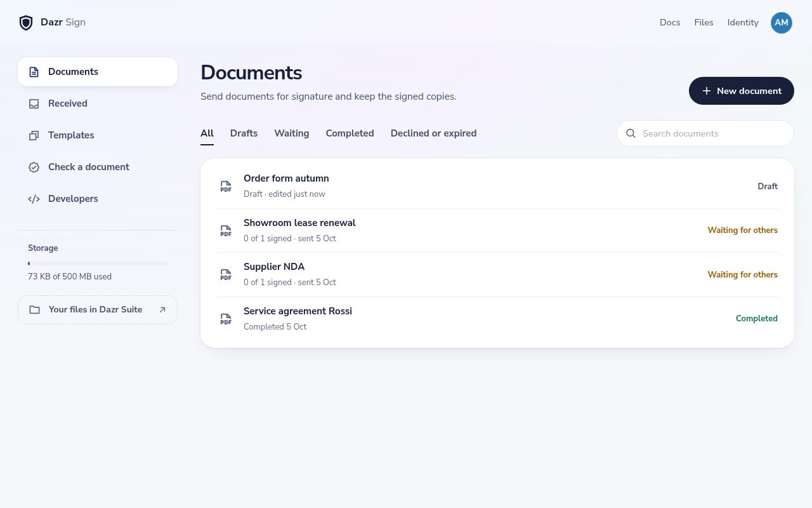Select the Declined or expired tab
The image size is (812, 508).
tap(433, 133)
